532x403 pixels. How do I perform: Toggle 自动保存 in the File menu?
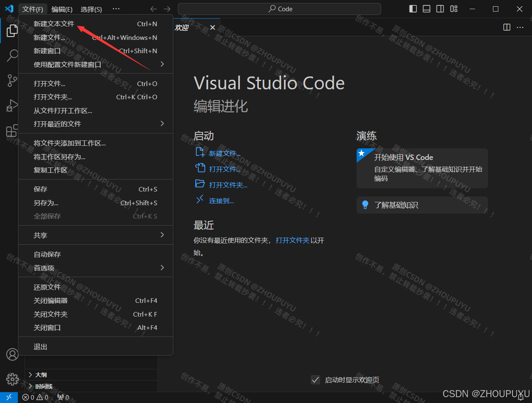[x=96, y=254]
